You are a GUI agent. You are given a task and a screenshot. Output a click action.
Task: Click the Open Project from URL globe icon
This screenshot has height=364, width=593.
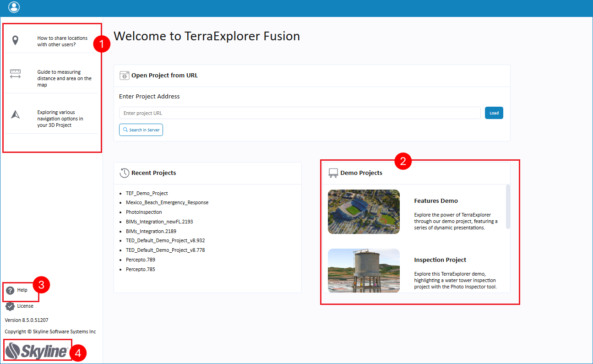(x=124, y=76)
